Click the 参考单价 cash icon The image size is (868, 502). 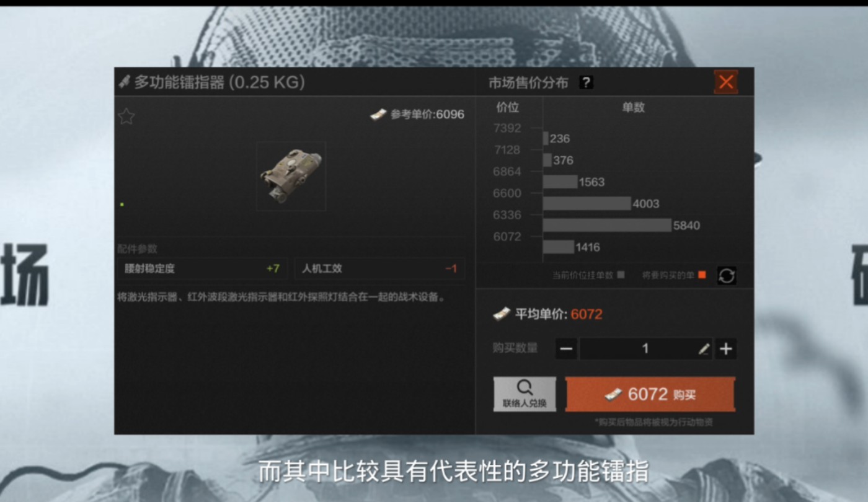[378, 114]
